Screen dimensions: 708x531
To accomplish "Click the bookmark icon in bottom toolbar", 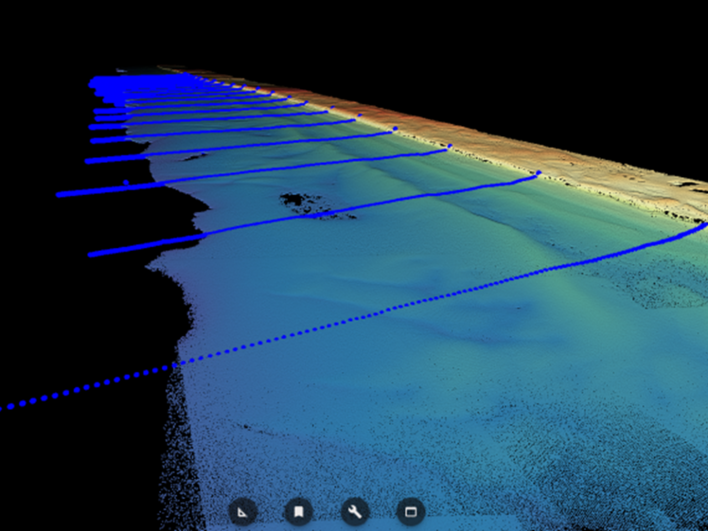I will pyautogui.click(x=298, y=512).
